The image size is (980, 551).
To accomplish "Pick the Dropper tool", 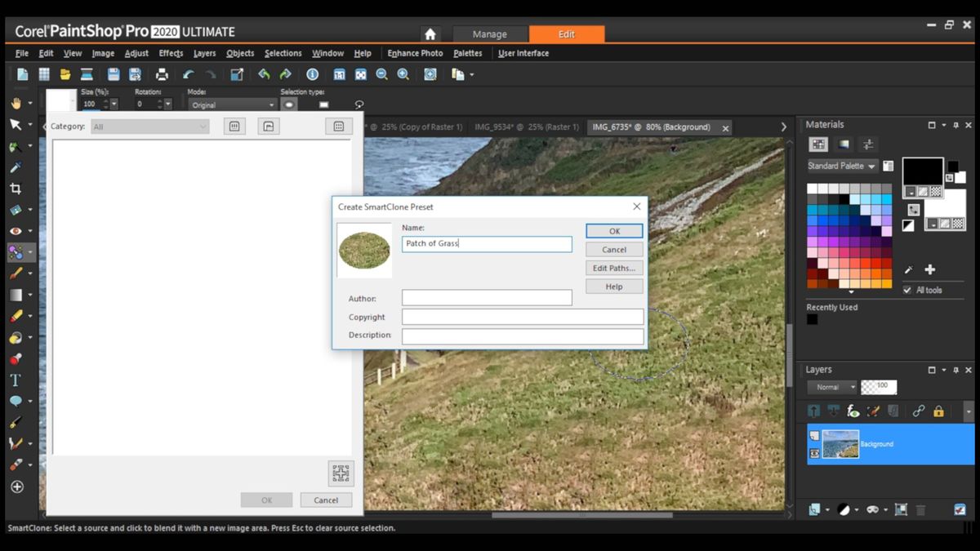I will 16,167.
